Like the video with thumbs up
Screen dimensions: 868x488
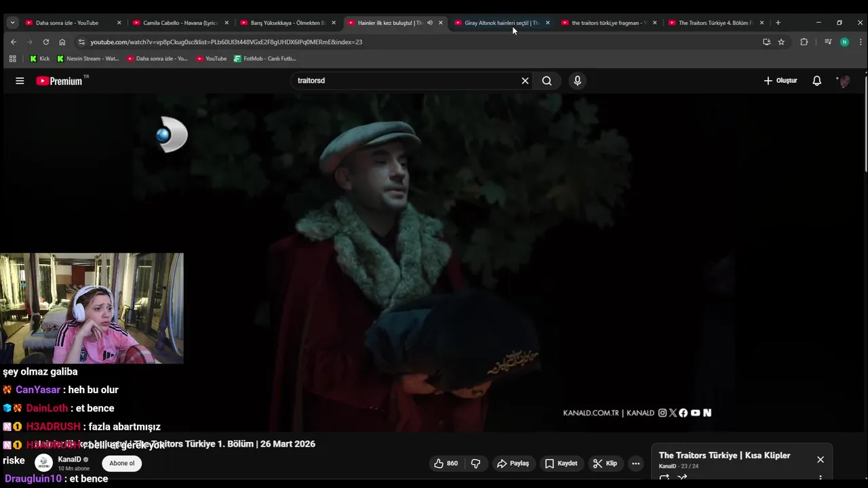446,464
